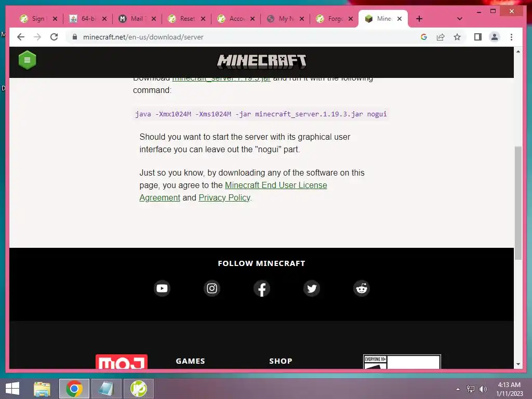
Task: Click the Google icon in the address bar
Action: pos(424,37)
